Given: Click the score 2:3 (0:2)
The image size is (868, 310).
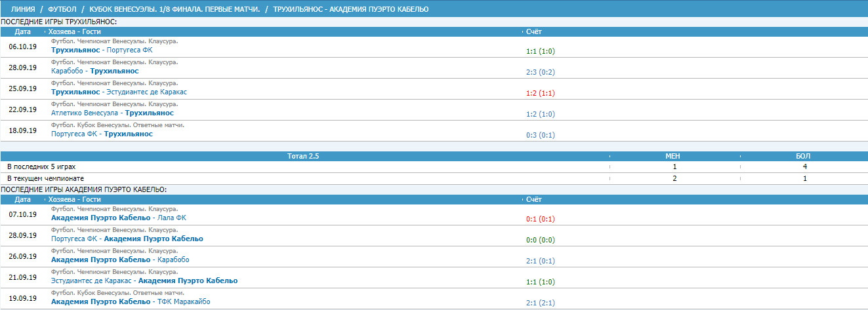Looking at the screenshot, I should (541, 72).
